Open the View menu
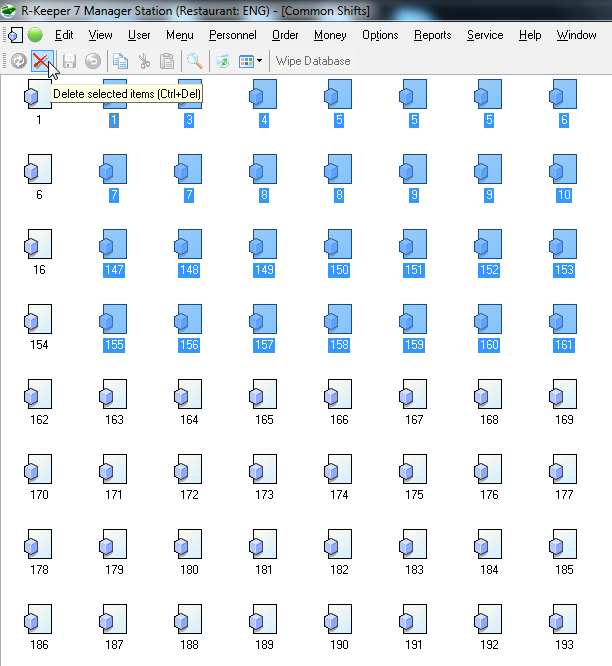 pos(100,35)
